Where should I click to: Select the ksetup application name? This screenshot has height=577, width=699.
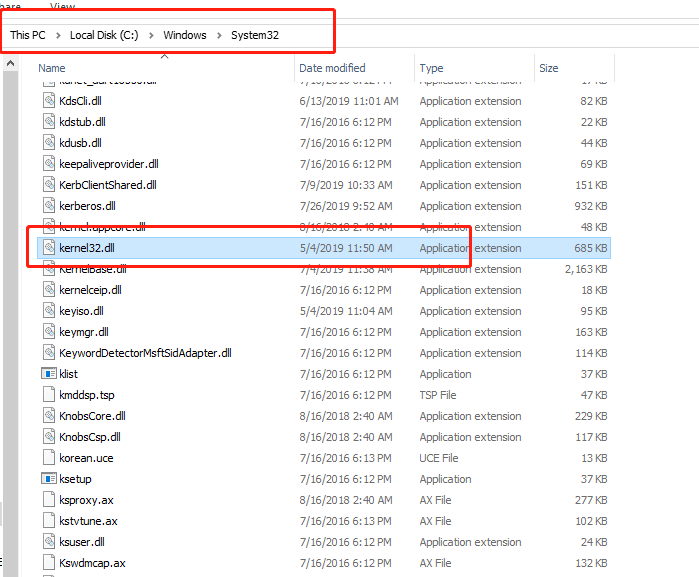pos(75,479)
